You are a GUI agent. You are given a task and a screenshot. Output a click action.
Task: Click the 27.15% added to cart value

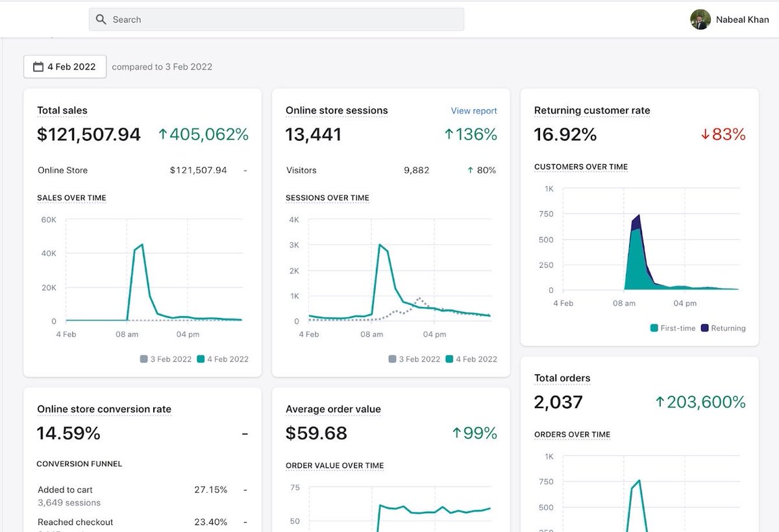click(211, 490)
